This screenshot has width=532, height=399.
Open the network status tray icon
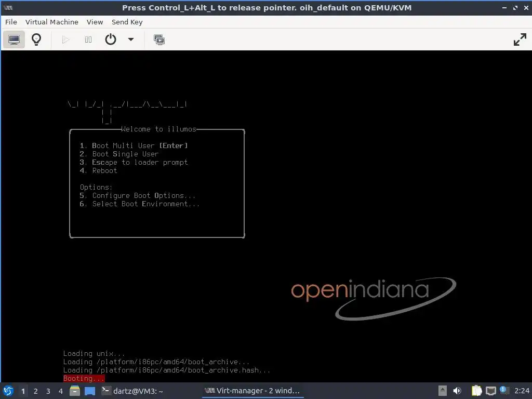click(x=490, y=391)
